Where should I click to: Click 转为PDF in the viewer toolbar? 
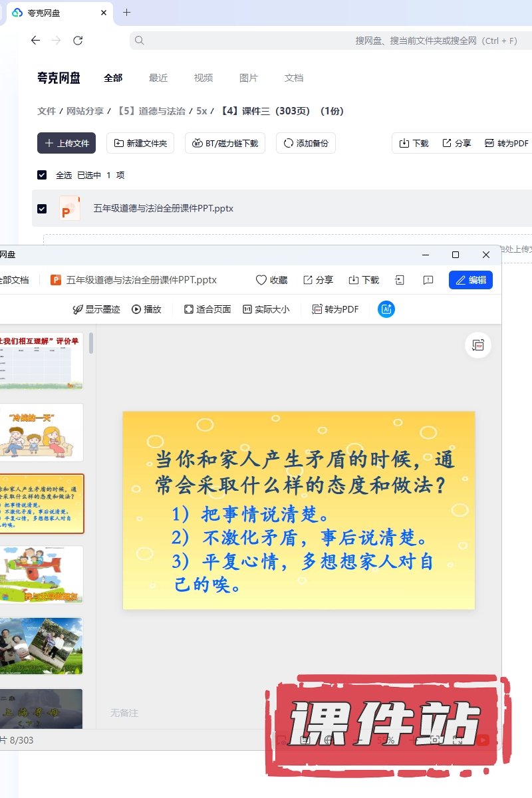(x=335, y=309)
